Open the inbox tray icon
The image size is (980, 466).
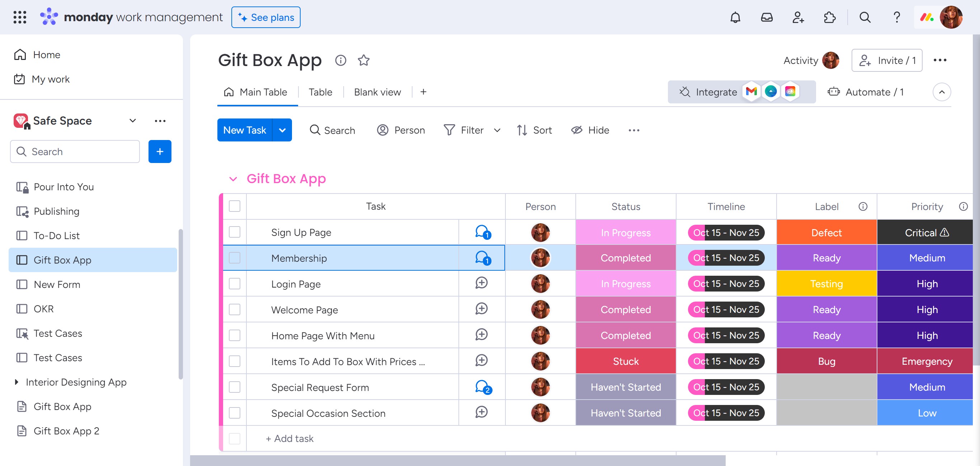[x=766, y=17]
